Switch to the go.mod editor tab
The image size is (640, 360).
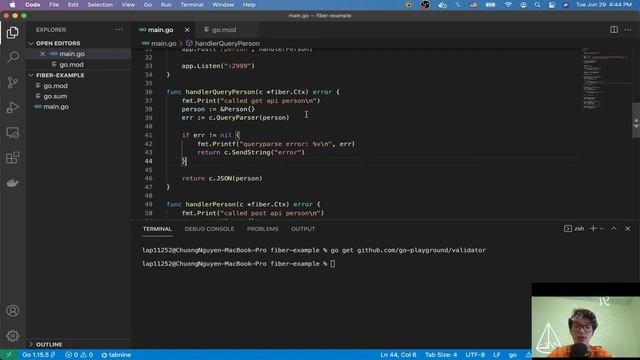(x=224, y=30)
